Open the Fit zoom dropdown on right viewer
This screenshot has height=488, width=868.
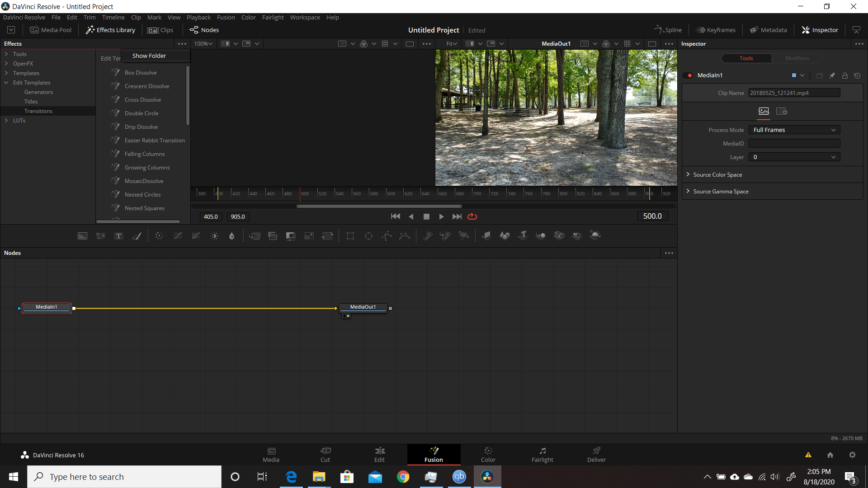tap(451, 43)
